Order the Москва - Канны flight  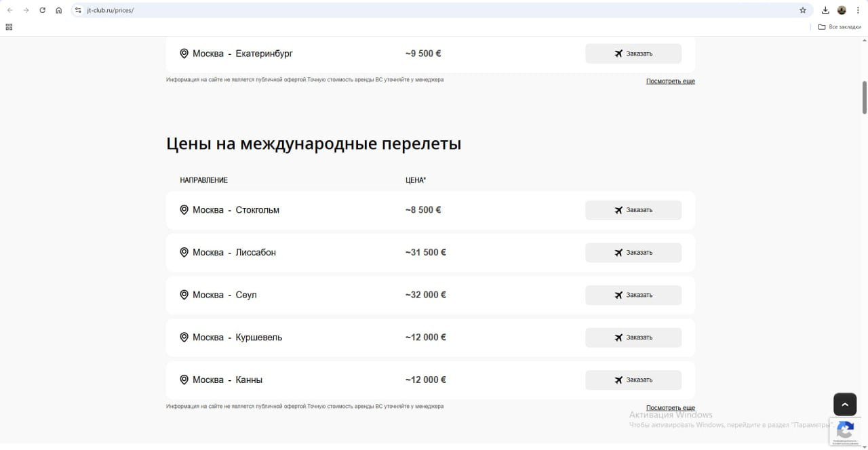633,380
